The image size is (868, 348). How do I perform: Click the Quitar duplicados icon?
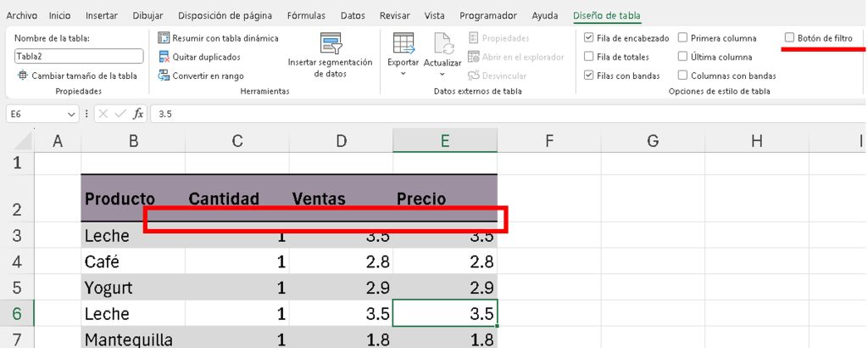pyautogui.click(x=164, y=57)
